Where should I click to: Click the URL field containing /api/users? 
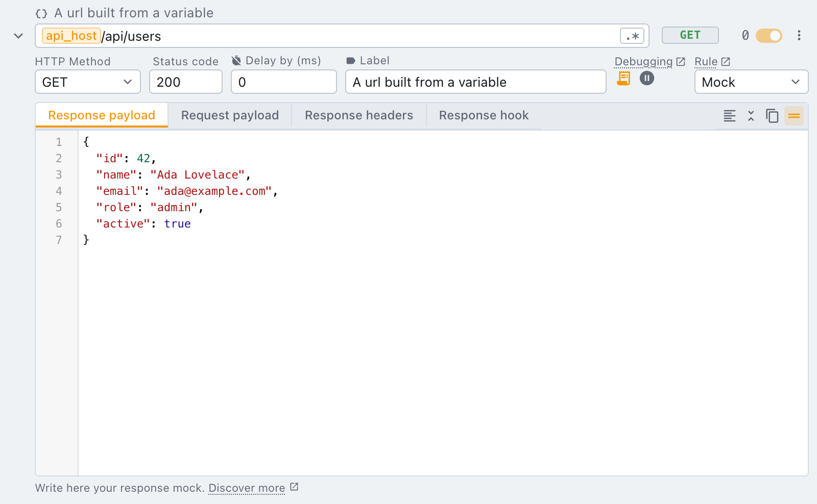(x=342, y=36)
